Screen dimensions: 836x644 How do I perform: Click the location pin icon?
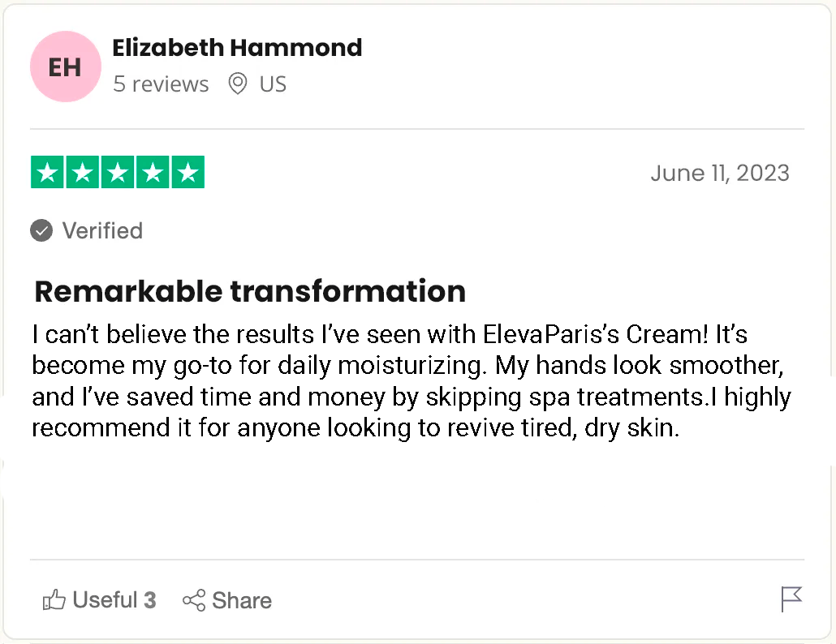tap(237, 84)
